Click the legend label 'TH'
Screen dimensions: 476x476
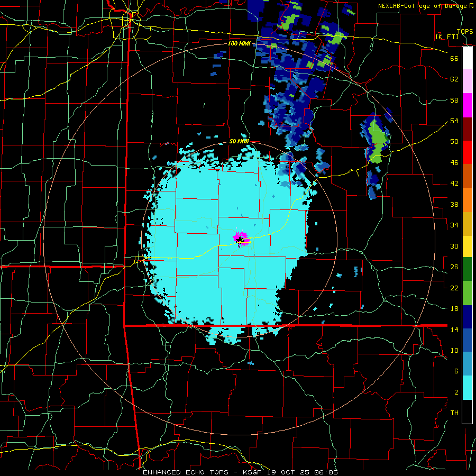click(x=454, y=413)
